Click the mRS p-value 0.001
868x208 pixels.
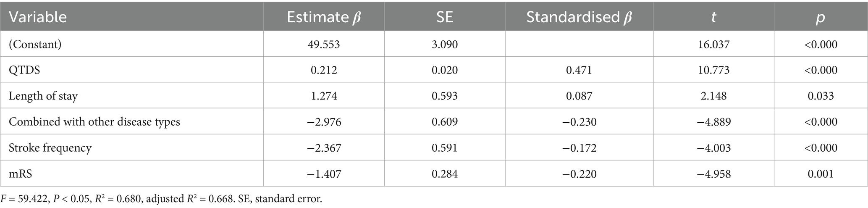pos(821,174)
